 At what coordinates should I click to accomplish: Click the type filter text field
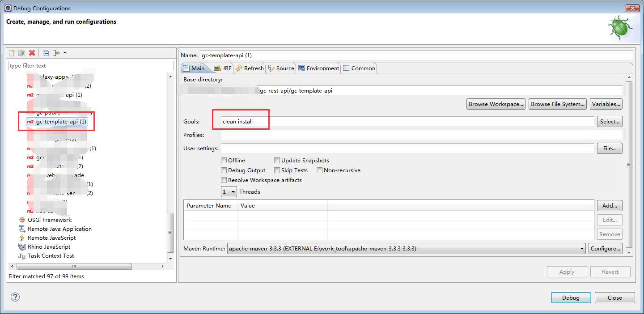(91, 65)
